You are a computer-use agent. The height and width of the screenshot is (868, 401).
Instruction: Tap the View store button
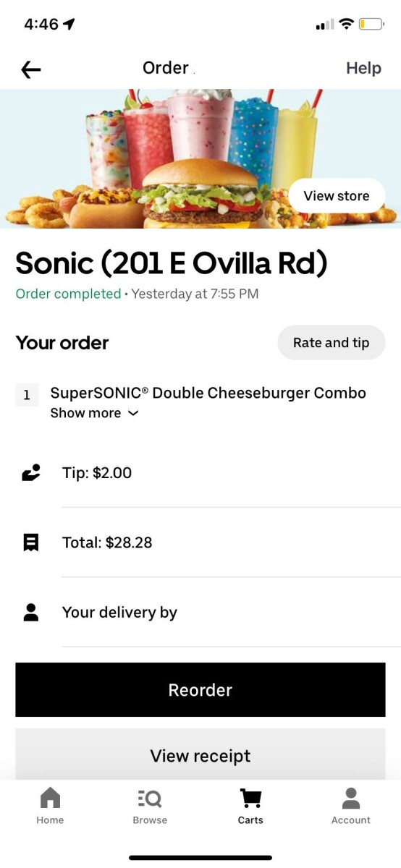[337, 196]
